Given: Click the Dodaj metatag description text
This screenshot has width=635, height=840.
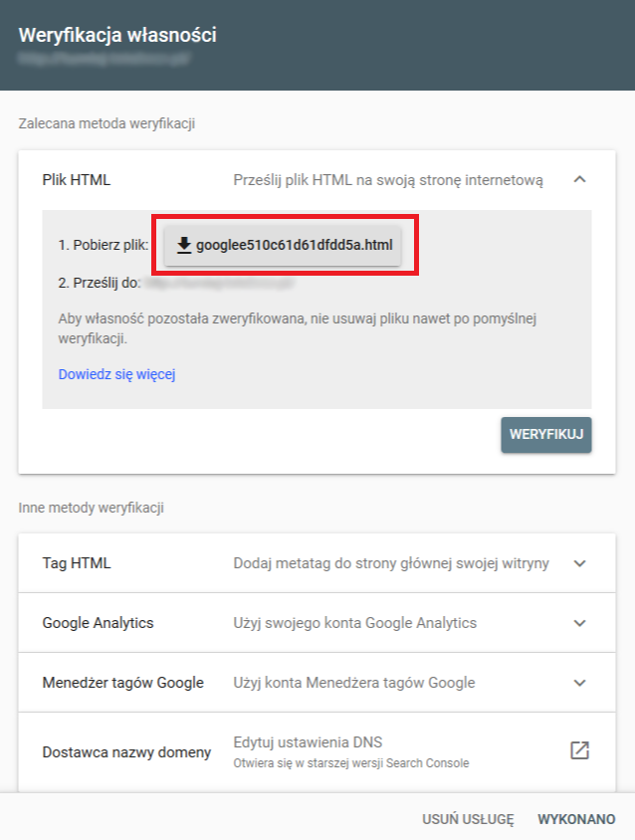Looking at the screenshot, I should 391,563.
